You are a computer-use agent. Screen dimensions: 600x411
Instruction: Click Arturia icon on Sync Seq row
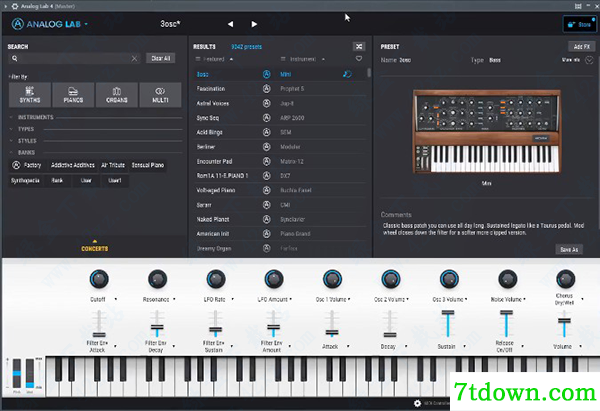267,117
